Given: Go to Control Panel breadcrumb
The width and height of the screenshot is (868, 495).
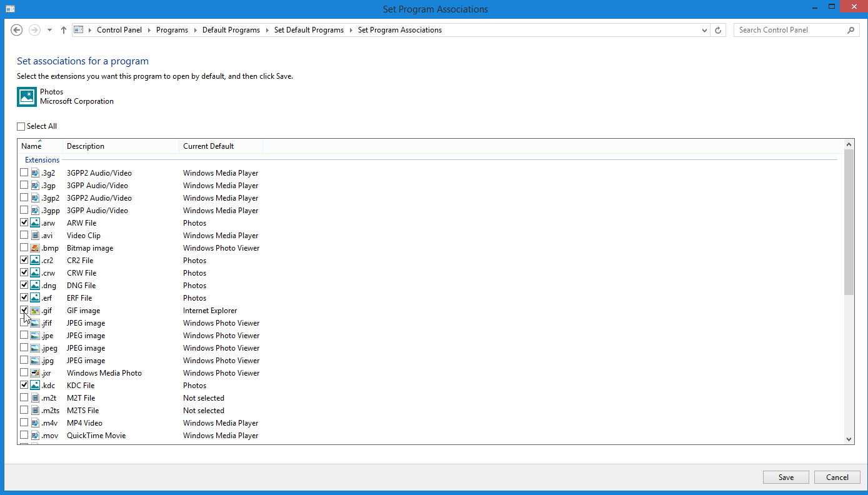Looking at the screenshot, I should tap(119, 30).
